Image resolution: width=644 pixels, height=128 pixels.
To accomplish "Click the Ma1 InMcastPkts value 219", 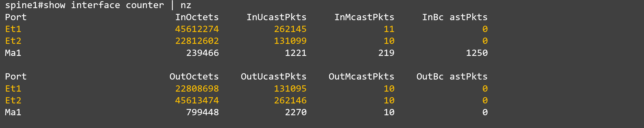I will tap(386, 53).
